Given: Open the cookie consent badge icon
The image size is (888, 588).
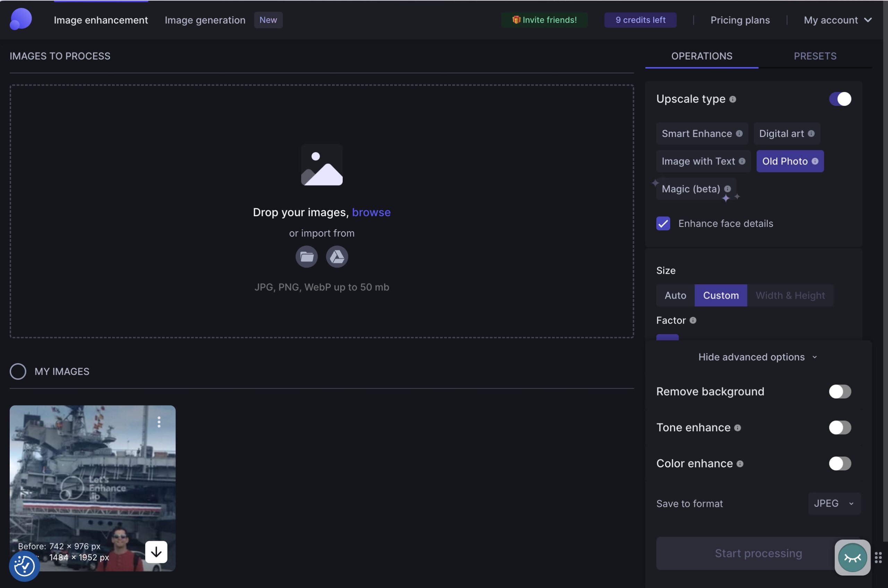Looking at the screenshot, I should (24, 566).
